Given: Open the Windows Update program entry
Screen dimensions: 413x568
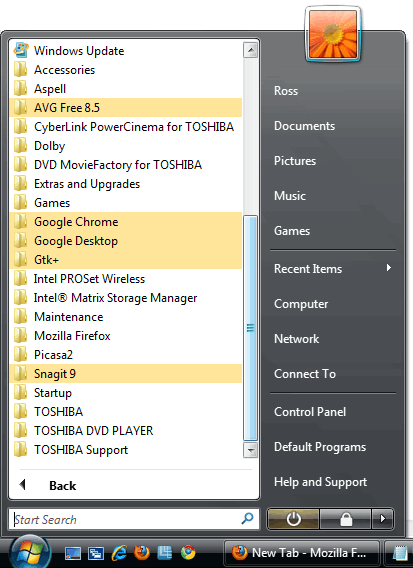Looking at the screenshot, I should click(x=126, y=51).
